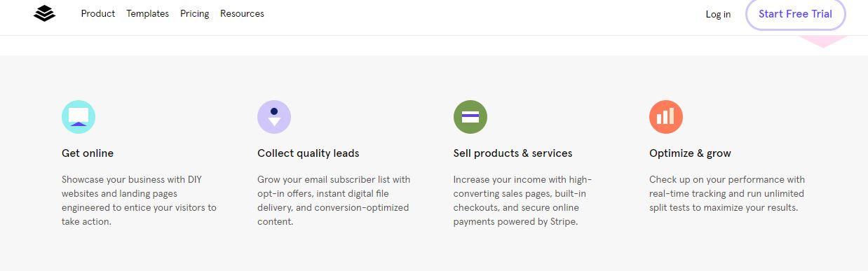Click the Stripe payments description paragraph
Image resolution: width=868 pixels, height=271 pixels.
(x=522, y=200)
